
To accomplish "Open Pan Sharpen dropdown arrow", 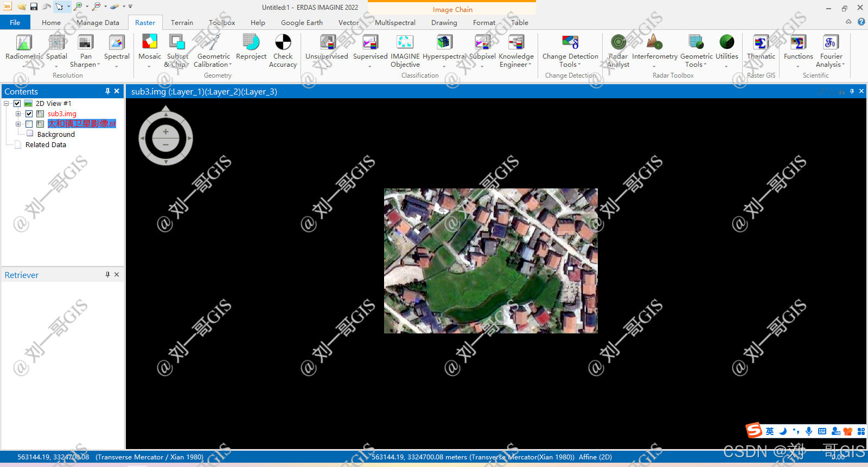I will [x=98, y=65].
